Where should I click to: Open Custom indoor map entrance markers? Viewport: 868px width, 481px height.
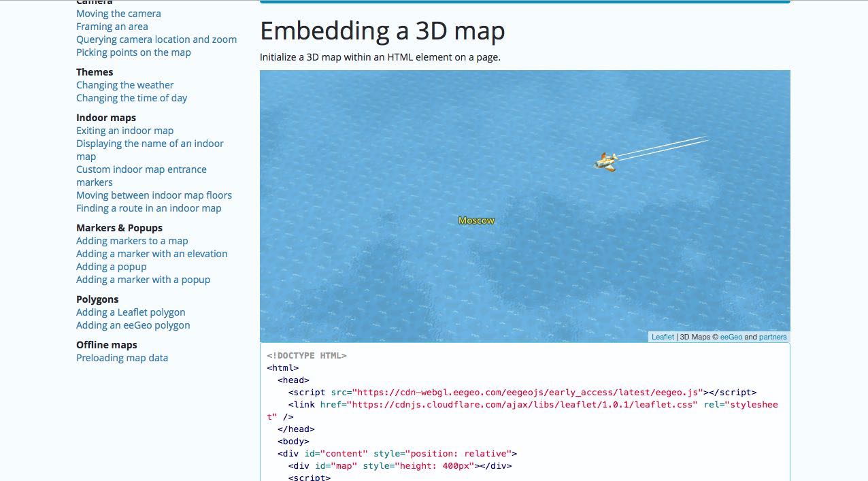point(141,176)
